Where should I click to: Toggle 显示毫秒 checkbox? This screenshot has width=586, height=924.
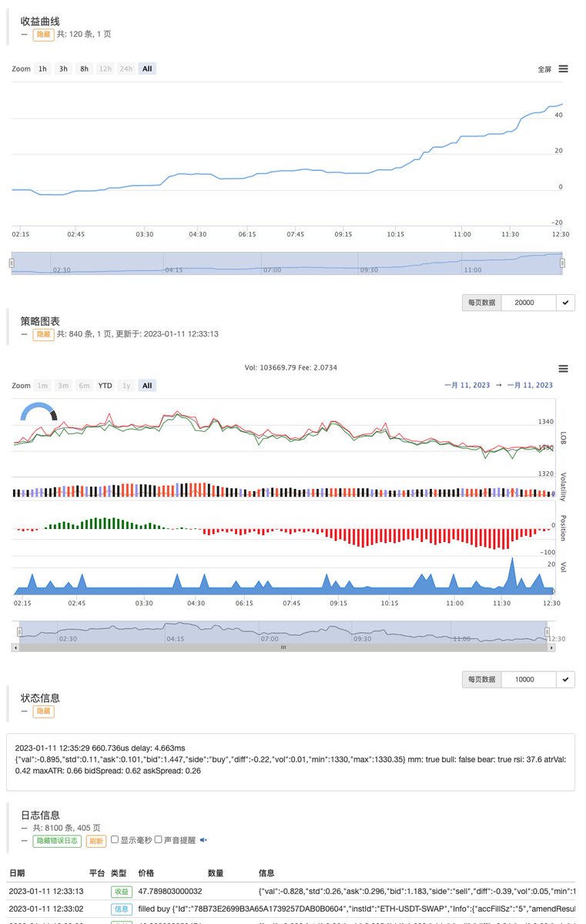(x=115, y=840)
